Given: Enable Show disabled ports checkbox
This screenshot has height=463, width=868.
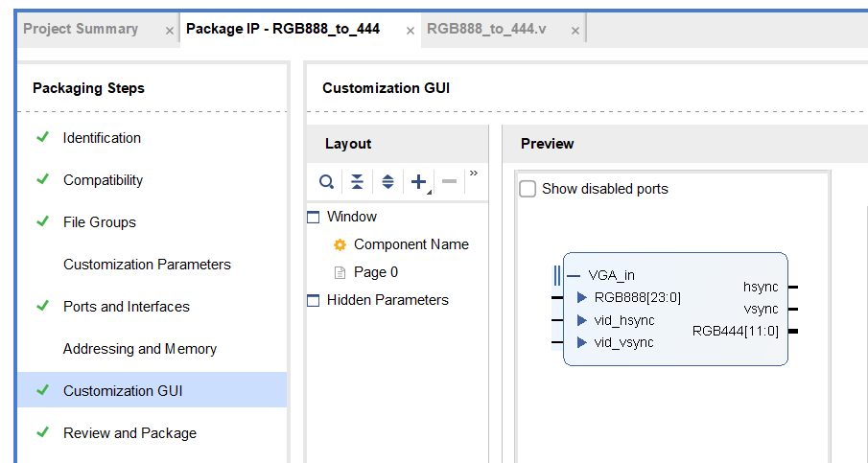Looking at the screenshot, I should pos(528,189).
